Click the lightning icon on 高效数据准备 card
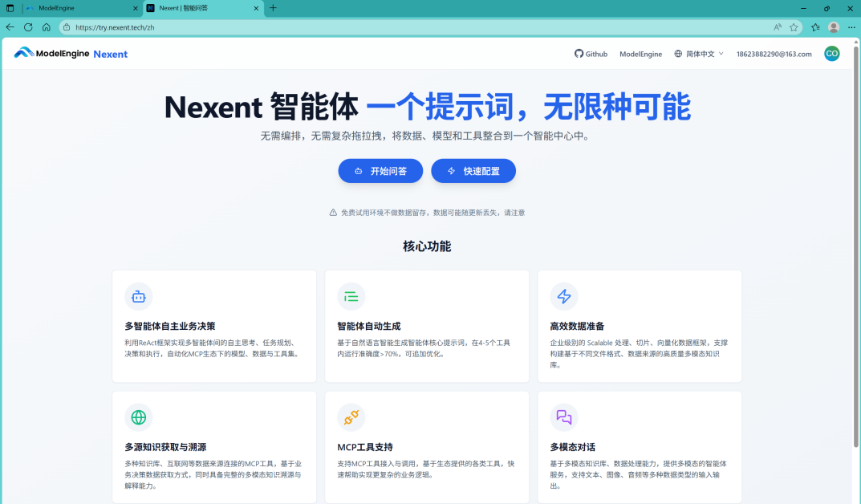 point(564,296)
